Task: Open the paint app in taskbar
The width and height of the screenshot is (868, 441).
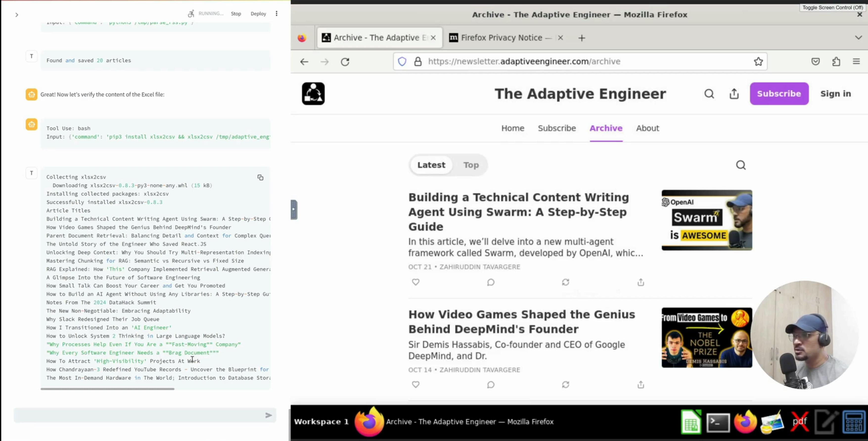Action: [x=772, y=422]
